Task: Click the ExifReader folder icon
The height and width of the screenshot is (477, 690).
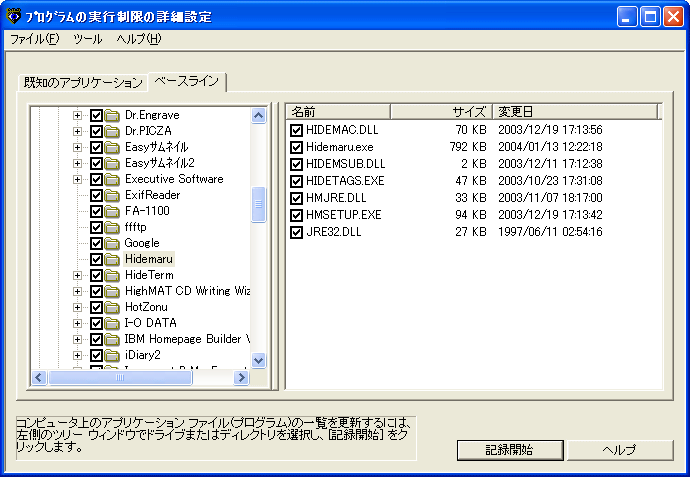Action: pos(112,195)
